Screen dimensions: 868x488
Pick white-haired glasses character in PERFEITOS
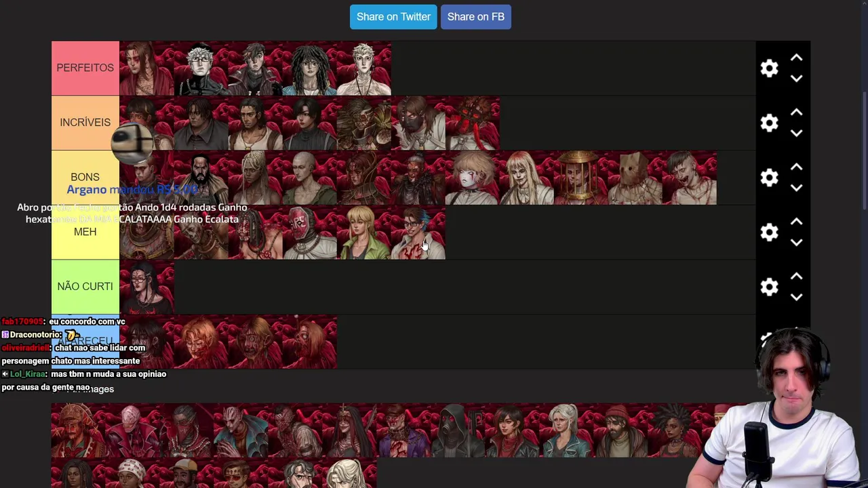201,68
